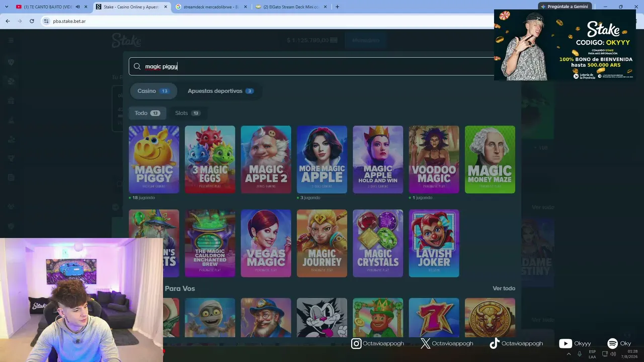The width and height of the screenshot is (644, 362).
Task: Open the leprechaun game thumbnail
Action: pos(378,317)
